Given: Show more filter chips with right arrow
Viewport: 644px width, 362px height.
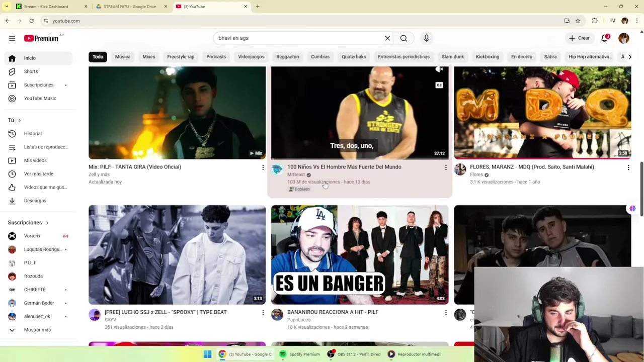Looking at the screenshot, I should coord(629,57).
